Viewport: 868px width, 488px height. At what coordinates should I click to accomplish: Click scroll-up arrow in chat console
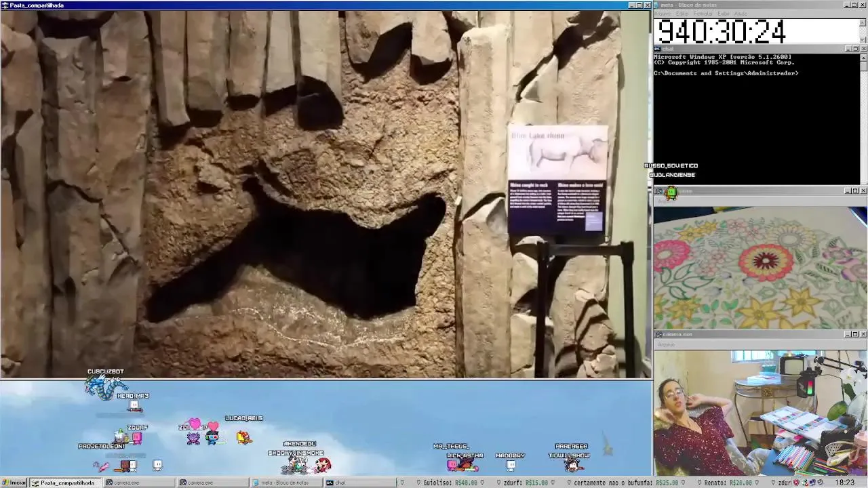pos(863,57)
